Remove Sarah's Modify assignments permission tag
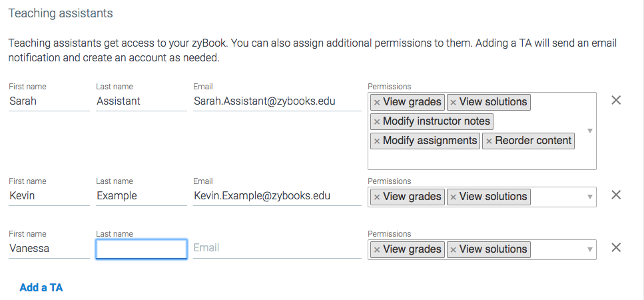644x300 pixels. coord(377,141)
